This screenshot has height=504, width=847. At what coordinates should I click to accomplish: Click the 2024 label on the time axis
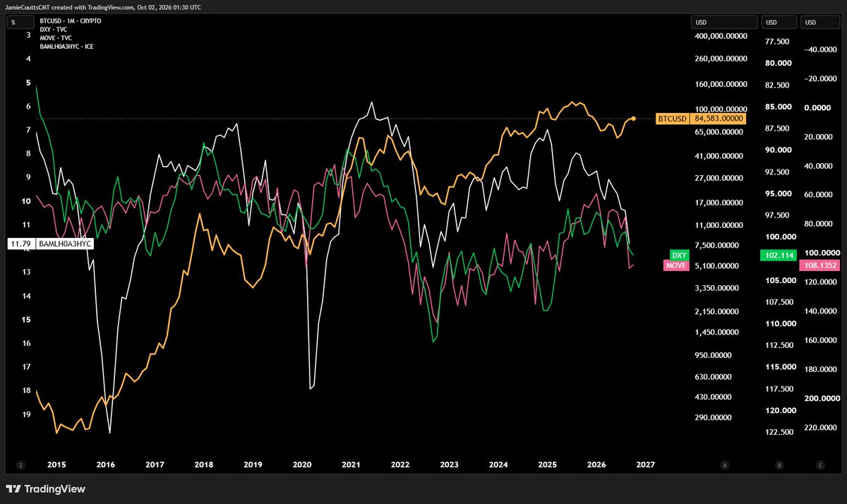(x=498, y=464)
